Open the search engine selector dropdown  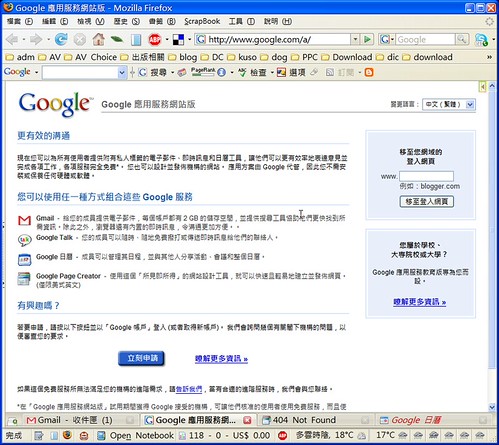386,40
